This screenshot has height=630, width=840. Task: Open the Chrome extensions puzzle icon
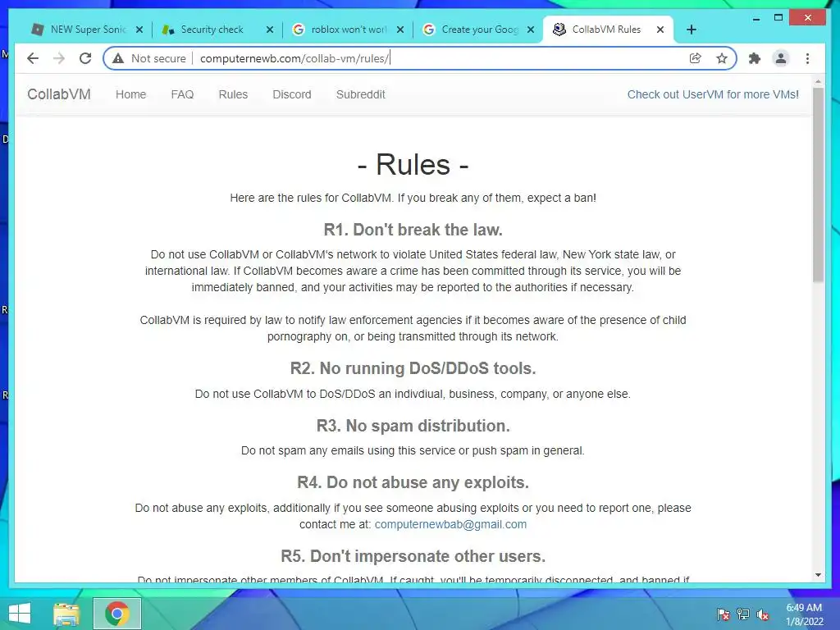coord(755,58)
